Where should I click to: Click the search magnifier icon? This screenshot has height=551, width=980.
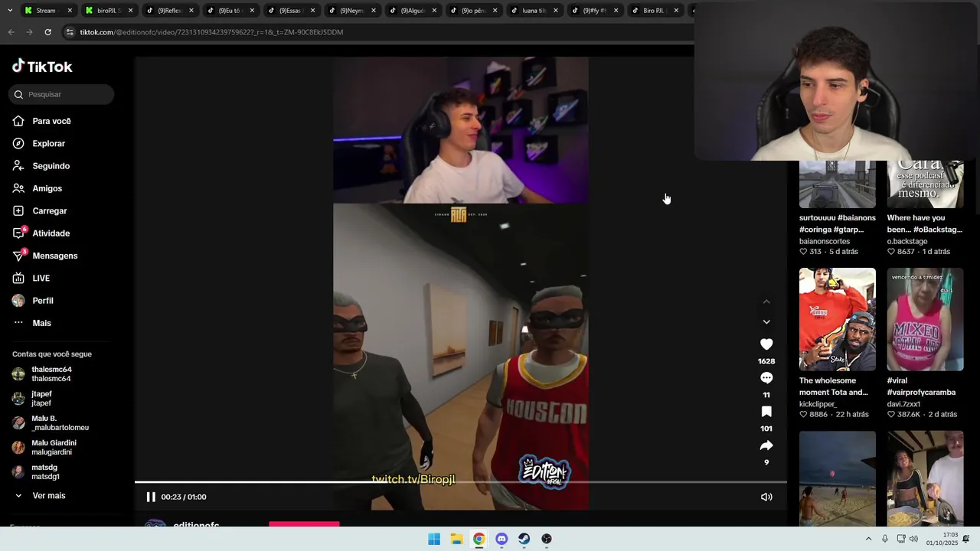18,94
